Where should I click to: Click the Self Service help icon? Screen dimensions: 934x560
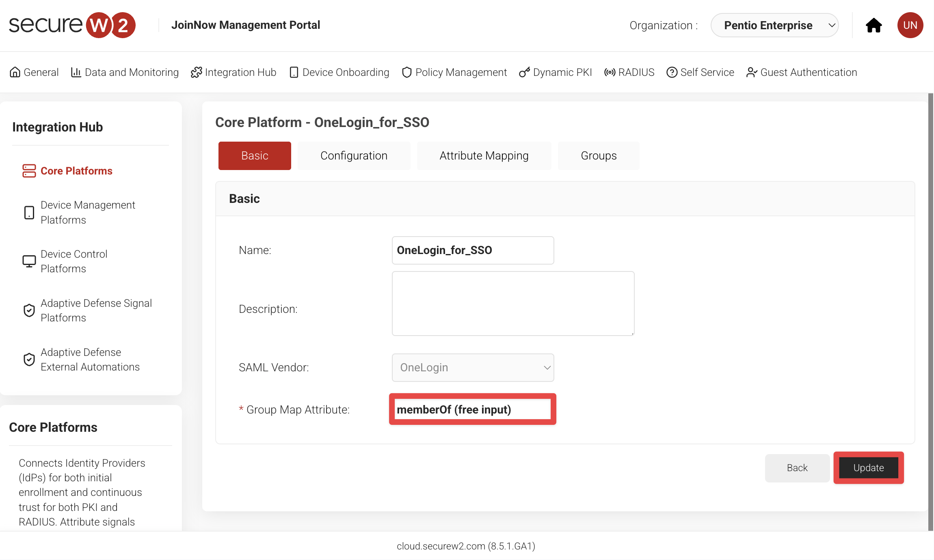[x=672, y=72]
